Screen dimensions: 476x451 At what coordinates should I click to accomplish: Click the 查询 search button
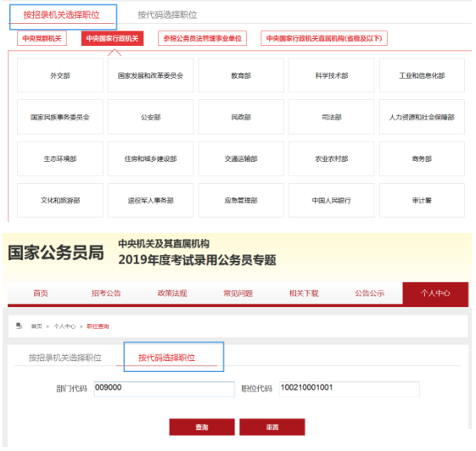coord(202,427)
